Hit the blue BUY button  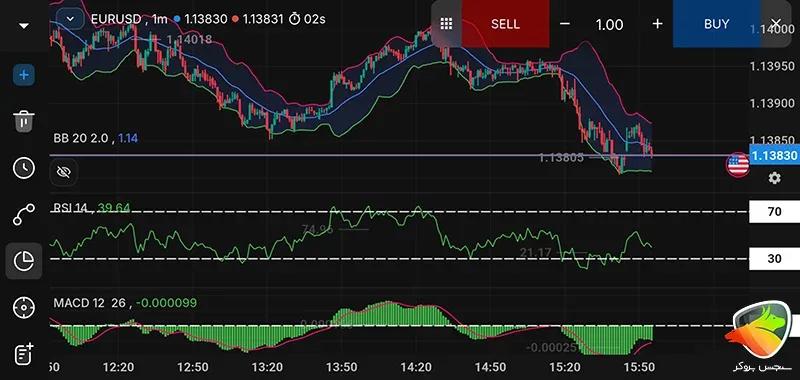[x=716, y=24]
